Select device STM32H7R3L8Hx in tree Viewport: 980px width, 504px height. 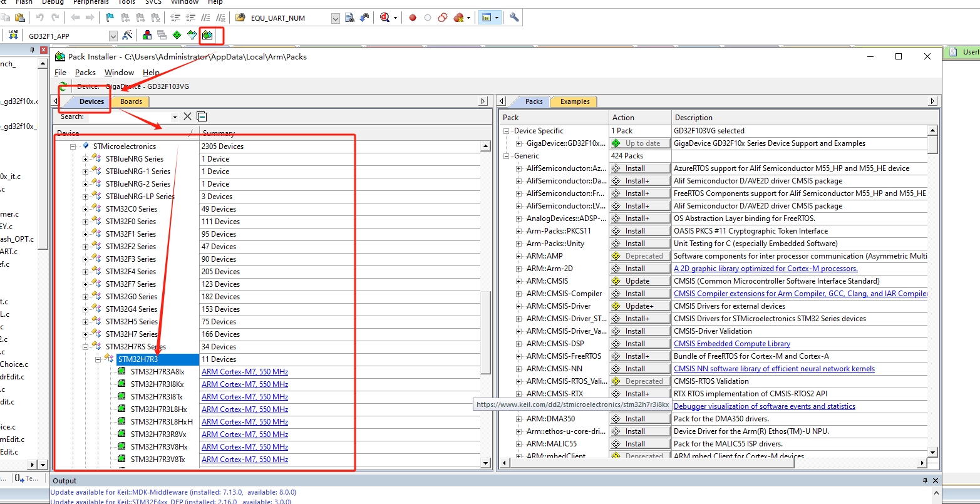coord(158,409)
